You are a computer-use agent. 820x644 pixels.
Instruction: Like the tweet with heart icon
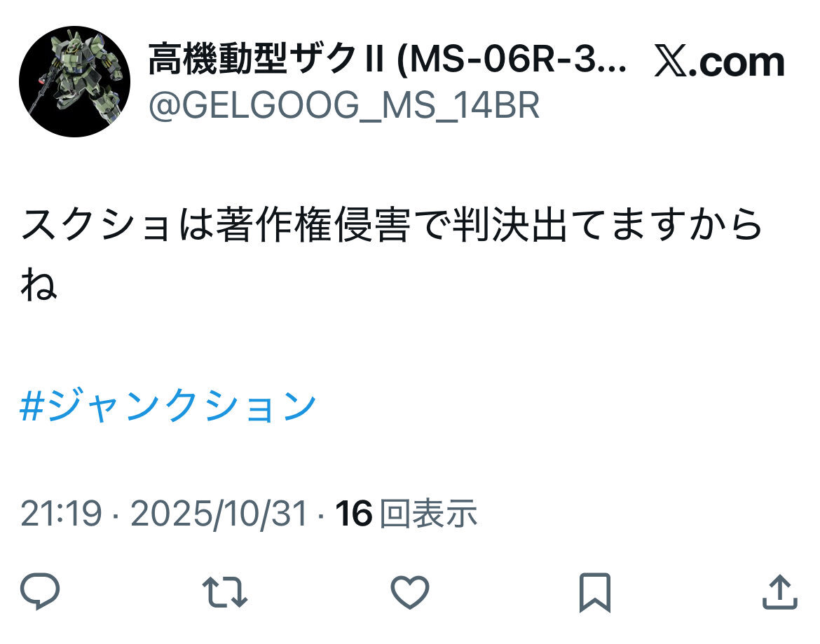tap(410, 592)
